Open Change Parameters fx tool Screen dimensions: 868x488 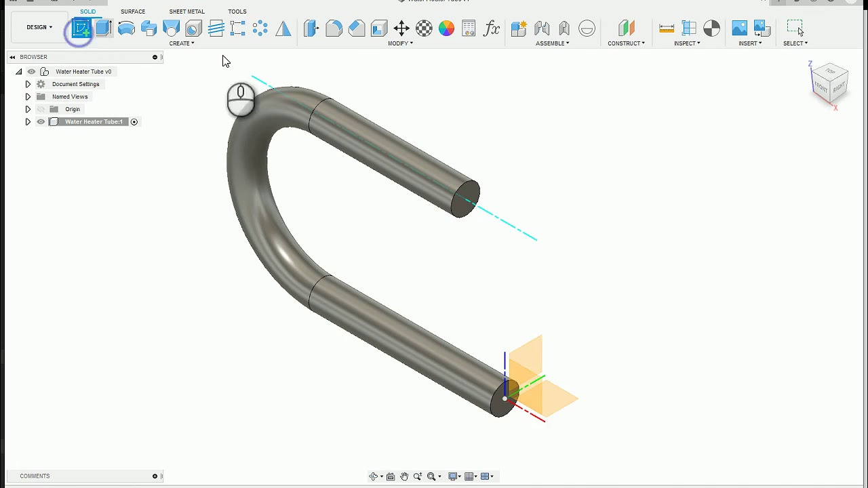coord(492,28)
